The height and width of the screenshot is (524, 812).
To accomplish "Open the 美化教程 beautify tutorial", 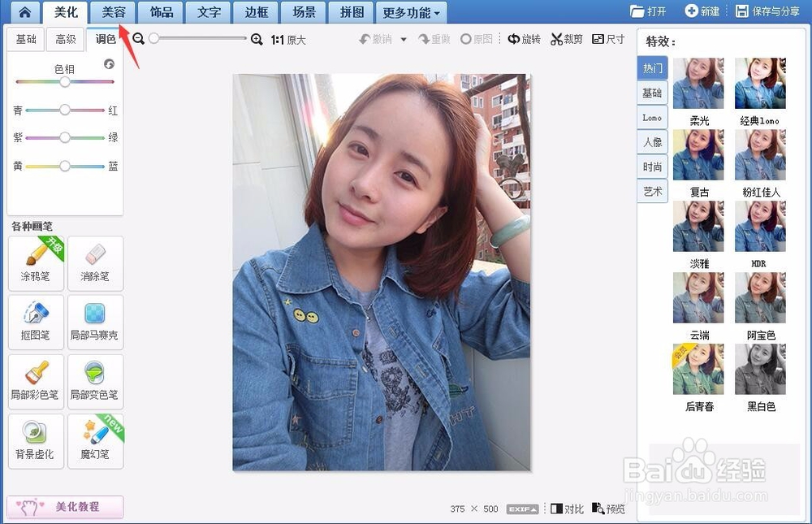I will (65, 506).
